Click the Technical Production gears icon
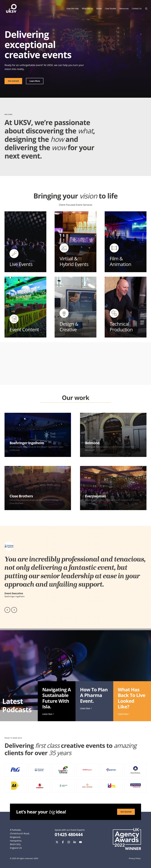 pos(114,313)
